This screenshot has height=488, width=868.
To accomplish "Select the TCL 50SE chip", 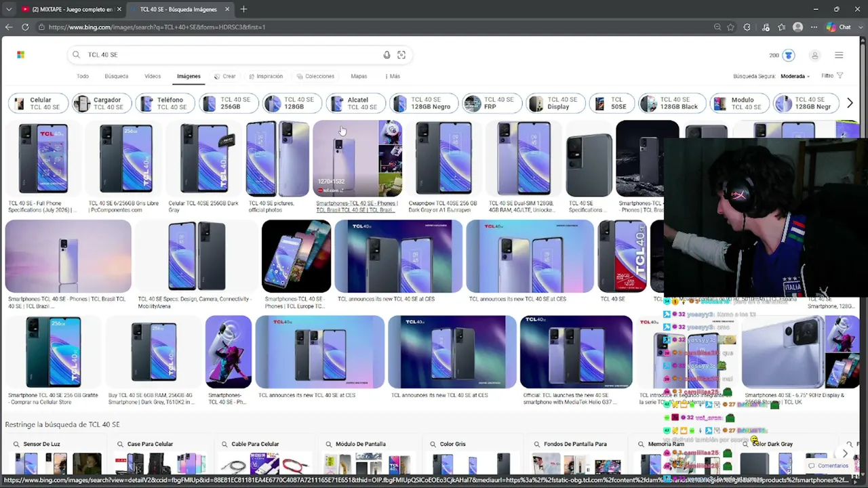I will point(612,104).
